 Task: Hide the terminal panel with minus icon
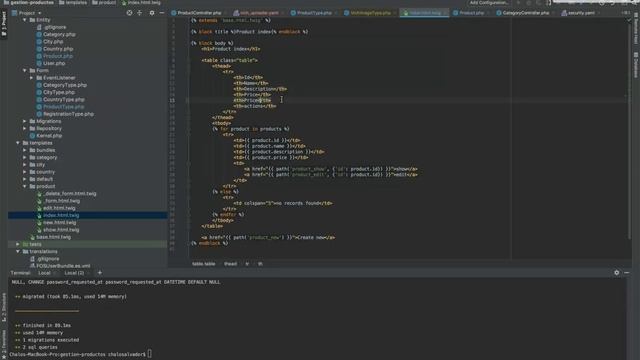click(627, 273)
